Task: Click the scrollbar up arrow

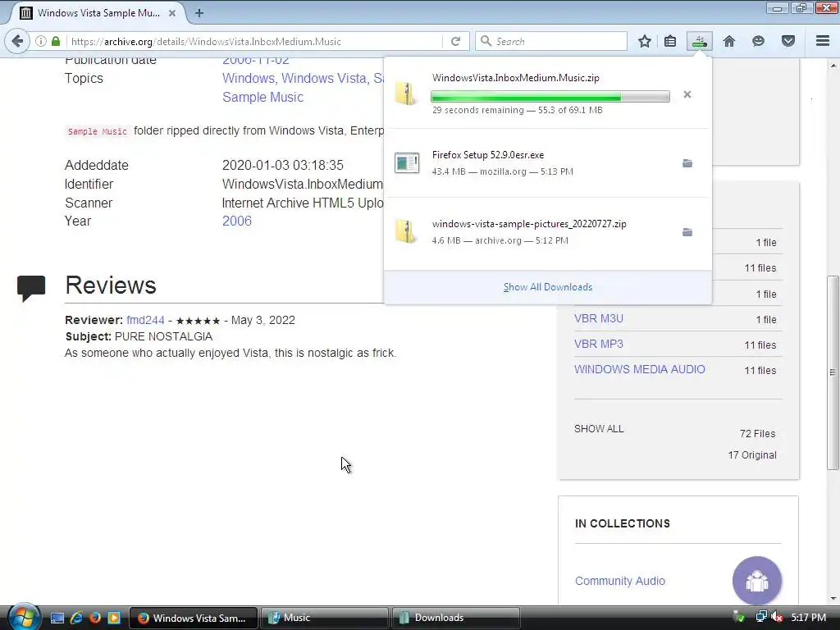Action: [833, 66]
